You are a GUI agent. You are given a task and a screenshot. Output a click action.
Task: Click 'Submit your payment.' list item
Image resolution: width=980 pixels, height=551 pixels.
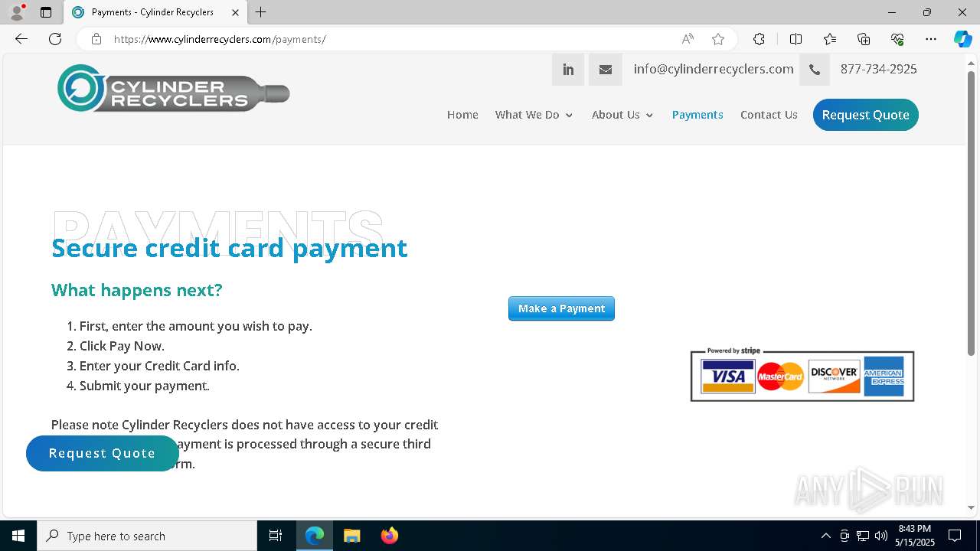[144, 386]
